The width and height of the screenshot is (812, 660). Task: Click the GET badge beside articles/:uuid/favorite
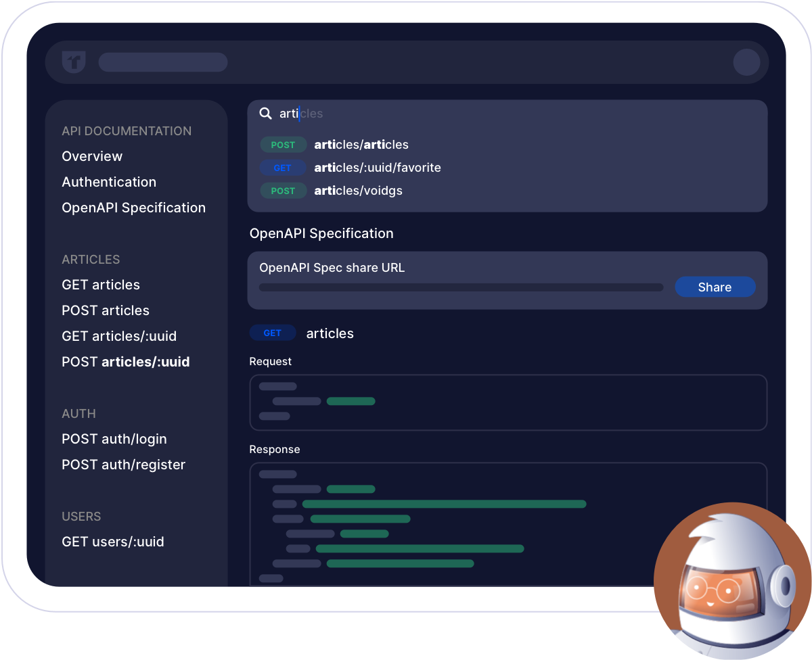coord(283,168)
